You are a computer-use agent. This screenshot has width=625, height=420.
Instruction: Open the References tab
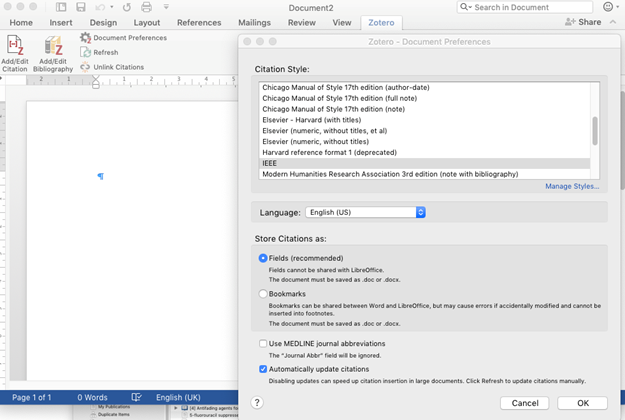coord(199,23)
